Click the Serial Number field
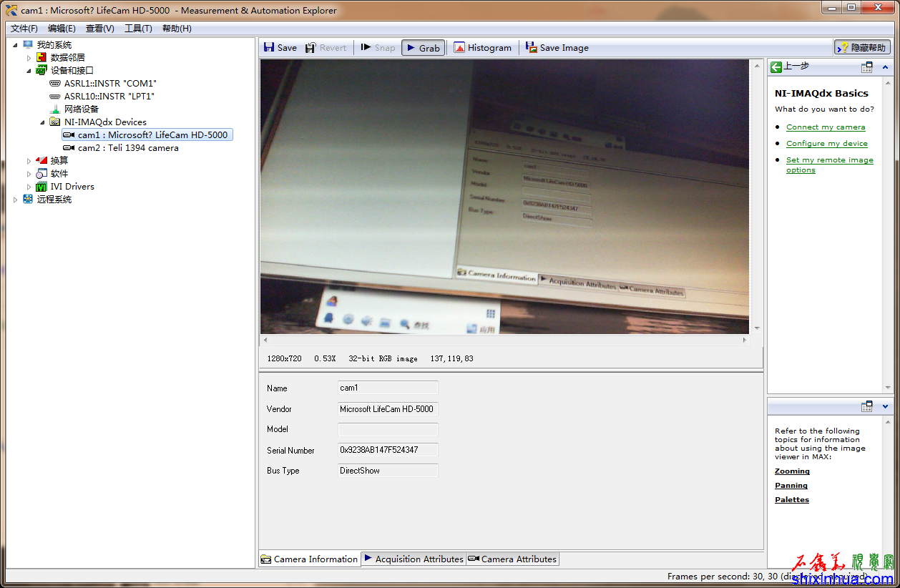The width and height of the screenshot is (900, 588). point(387,451)
